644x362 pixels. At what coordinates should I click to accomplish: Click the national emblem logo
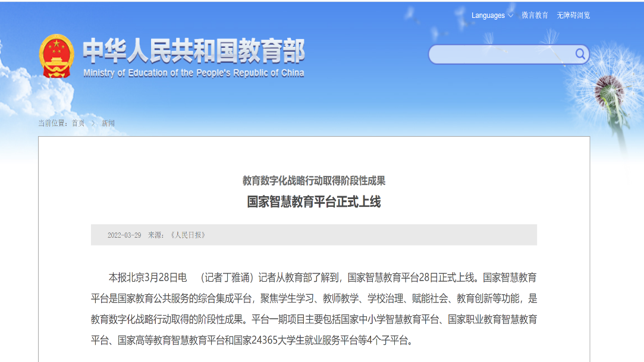pos(56,56)
